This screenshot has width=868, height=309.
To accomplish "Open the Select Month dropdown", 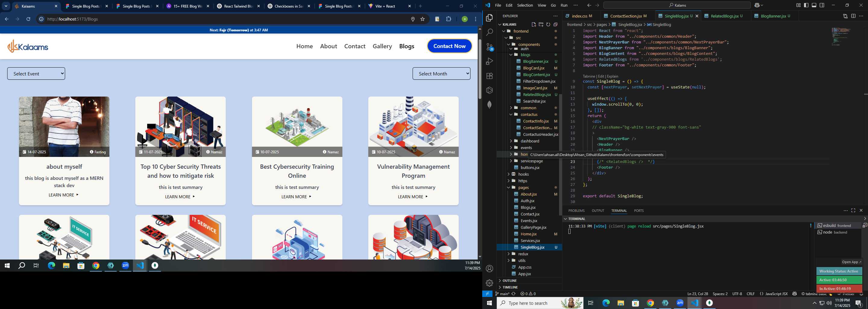I will (441, 74).
